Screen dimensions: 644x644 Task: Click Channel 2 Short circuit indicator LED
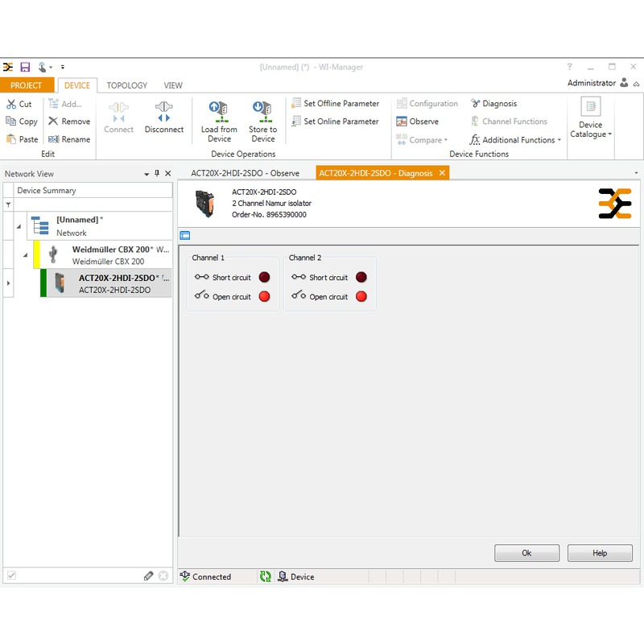click(361, 277)
